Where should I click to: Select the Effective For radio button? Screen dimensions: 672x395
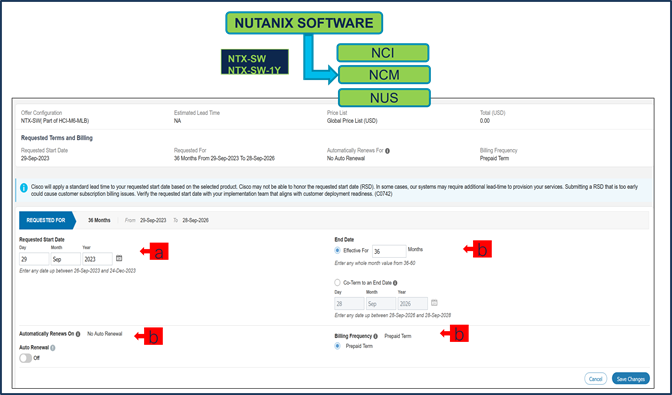click(x=337, y=250)
